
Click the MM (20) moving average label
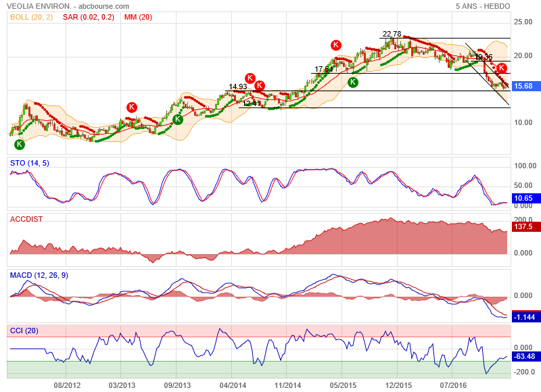click(x=138, y=17)
